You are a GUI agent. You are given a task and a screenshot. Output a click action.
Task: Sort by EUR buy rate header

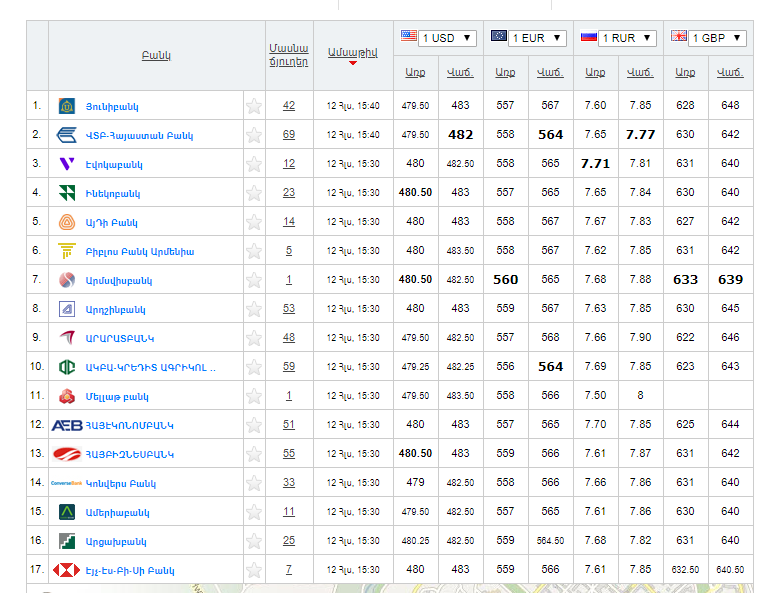coord(505,72)
